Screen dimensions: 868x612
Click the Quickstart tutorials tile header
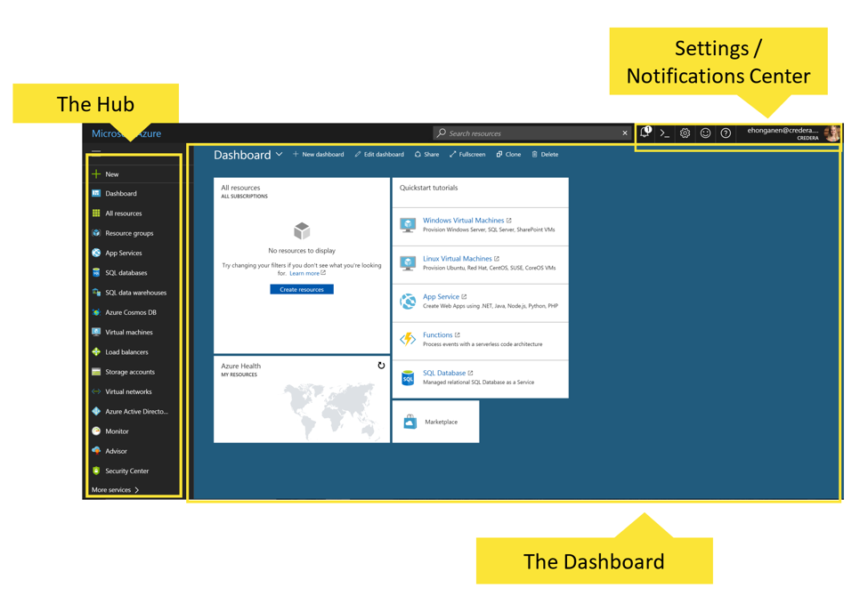(x=428, y=188)
